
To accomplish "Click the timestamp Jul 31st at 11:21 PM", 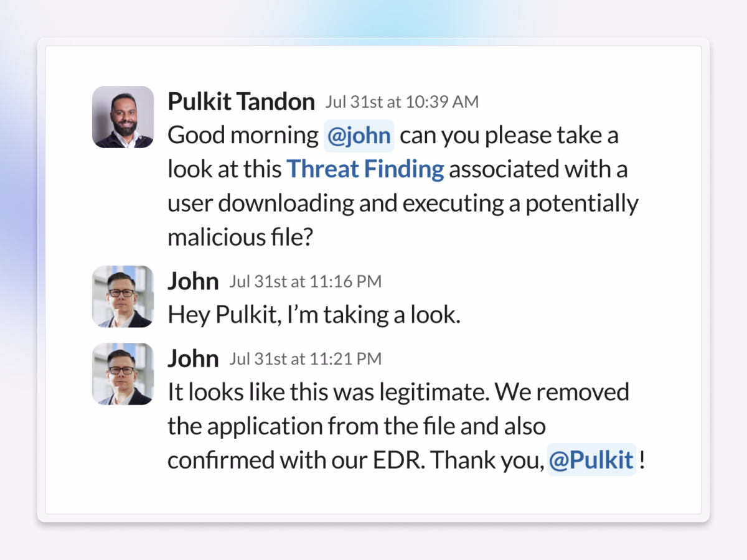I will [305, 358].
